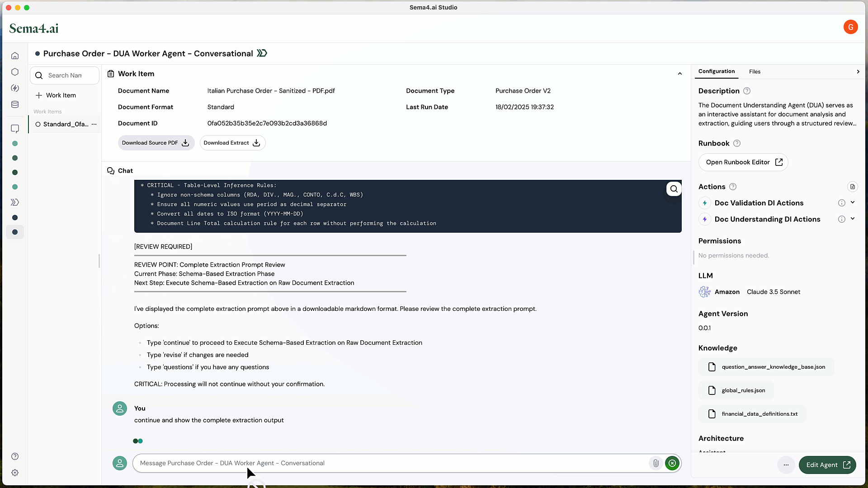The height and width of the screenshot is (488, 868).
Task: Click the Sema4.ai logo
Action: click(34, 28)
